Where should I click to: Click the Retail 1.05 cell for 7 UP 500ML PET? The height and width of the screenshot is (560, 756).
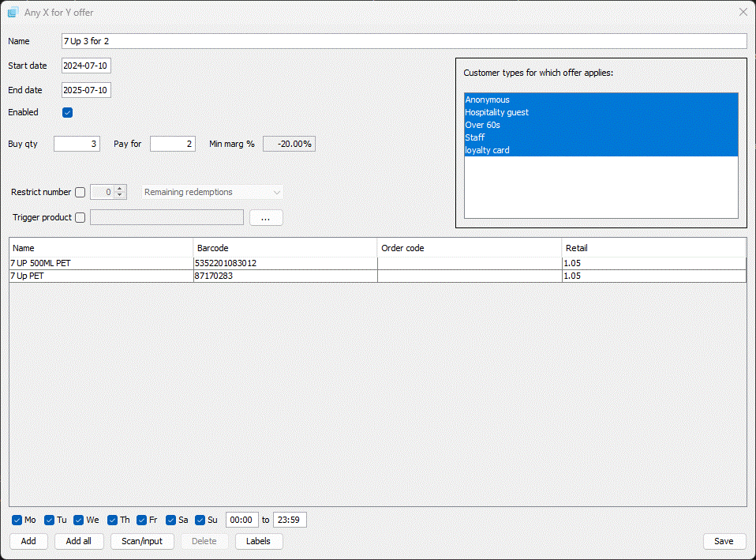point(653,263)
